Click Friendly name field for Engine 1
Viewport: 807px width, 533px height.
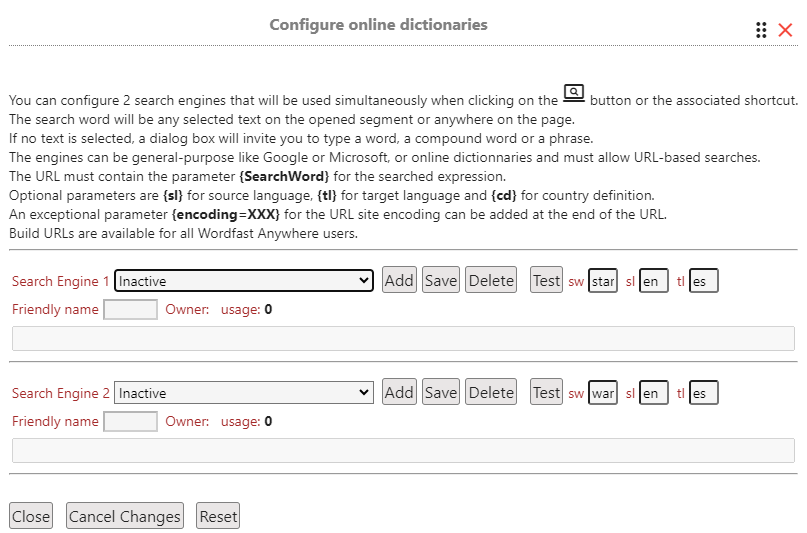coord(131,310)
